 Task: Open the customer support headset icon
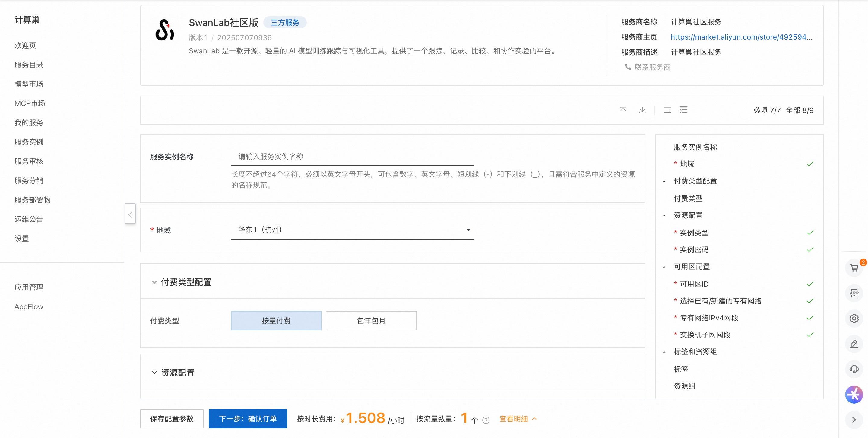854,369
